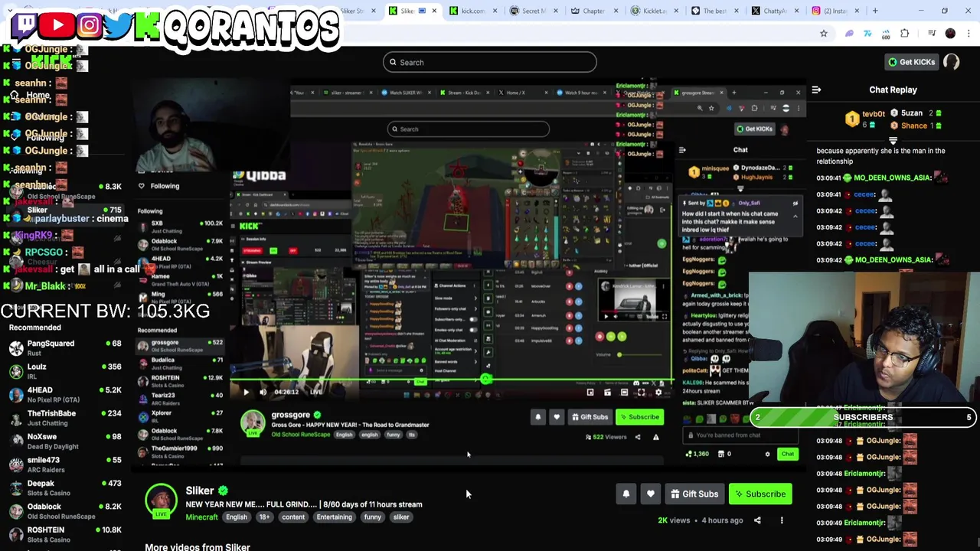
Task: Share the Sliker video
Action: click(757, 520)
